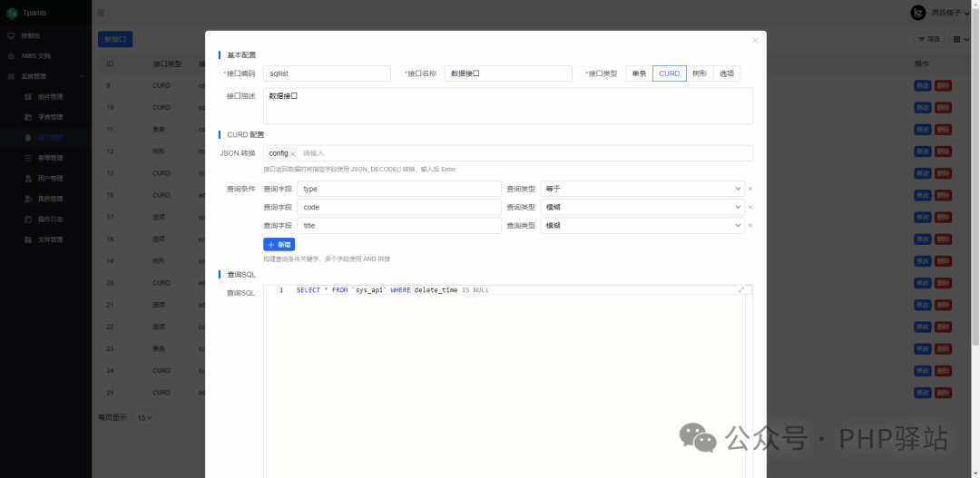Click the SELECT statement in SQL editor

pyautogui.click(x=393, y=290)
